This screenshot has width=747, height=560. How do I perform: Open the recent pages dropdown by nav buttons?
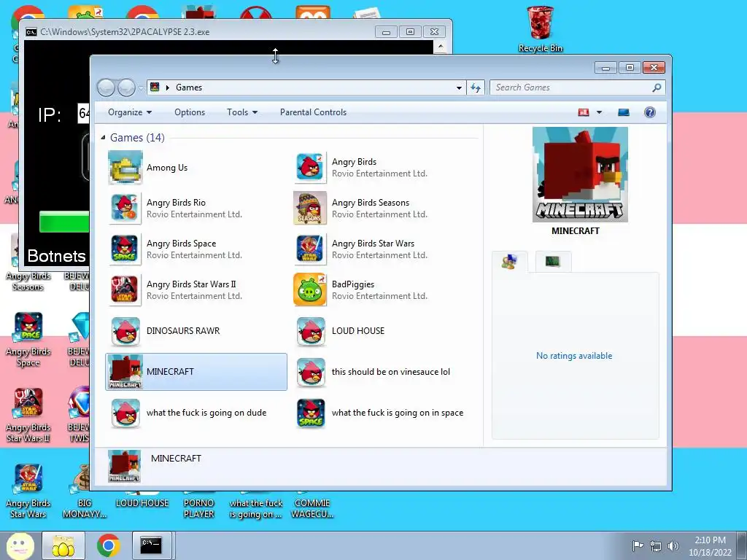141,87
